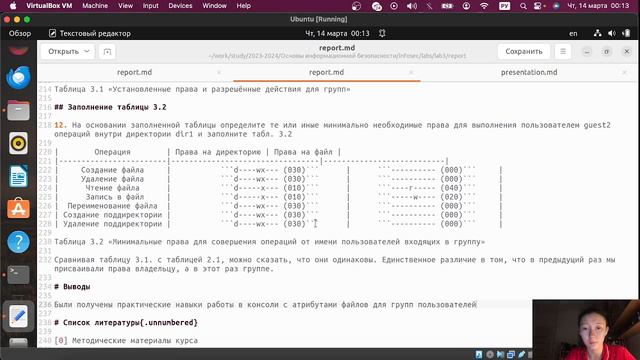The height and width of the screenshot is (360, 640).
Task: Open the Window menu
Action: [214, 6]
